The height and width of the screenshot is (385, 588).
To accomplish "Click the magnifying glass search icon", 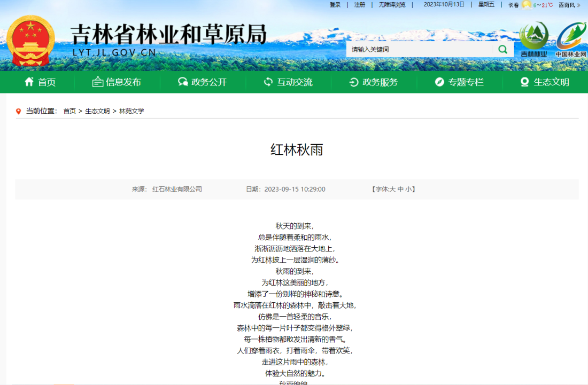I will 501,49.
